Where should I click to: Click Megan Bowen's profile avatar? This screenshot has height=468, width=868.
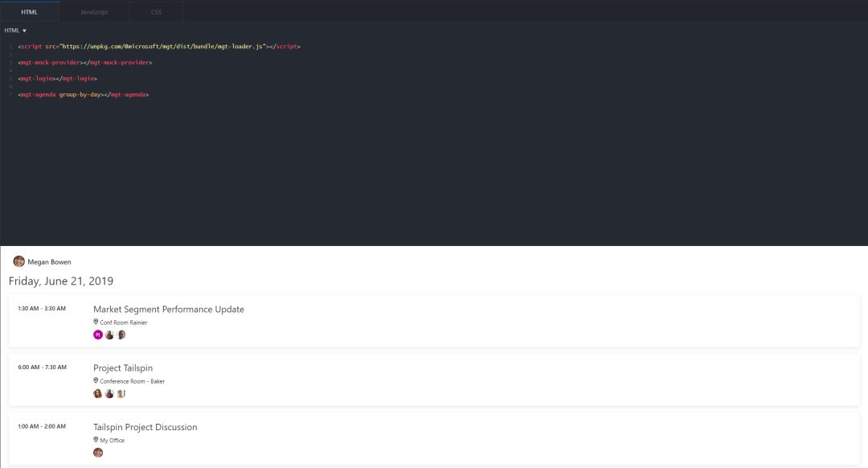[18, 261]
